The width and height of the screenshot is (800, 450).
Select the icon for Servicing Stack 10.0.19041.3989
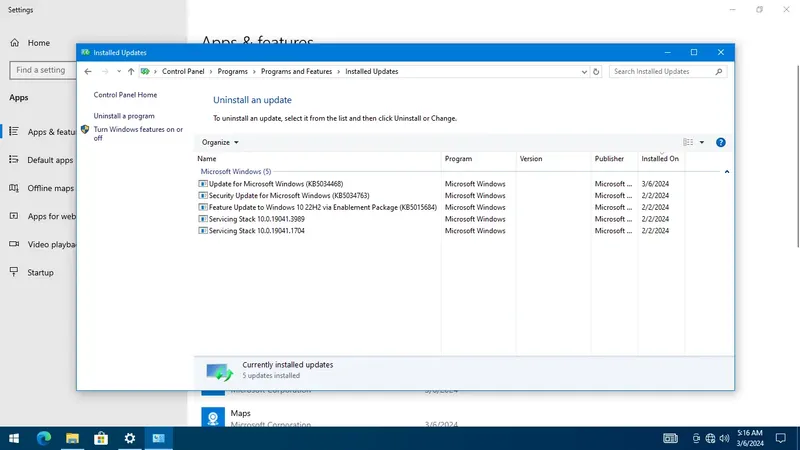(x=203, y=219)
